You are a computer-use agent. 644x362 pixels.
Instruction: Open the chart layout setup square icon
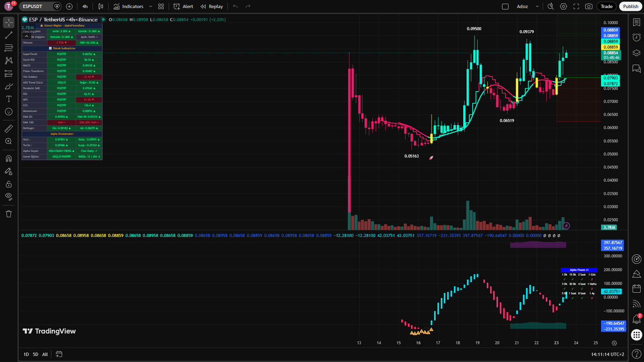[504, 6]
